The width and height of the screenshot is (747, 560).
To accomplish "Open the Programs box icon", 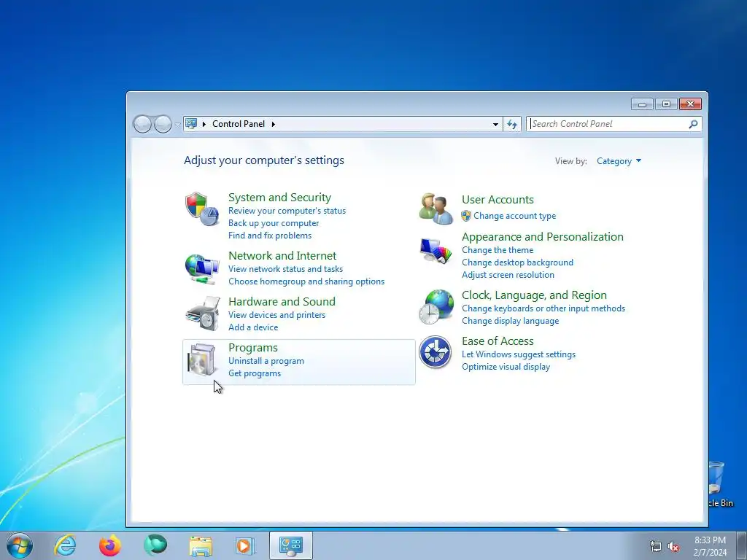I will click(202, 360).
